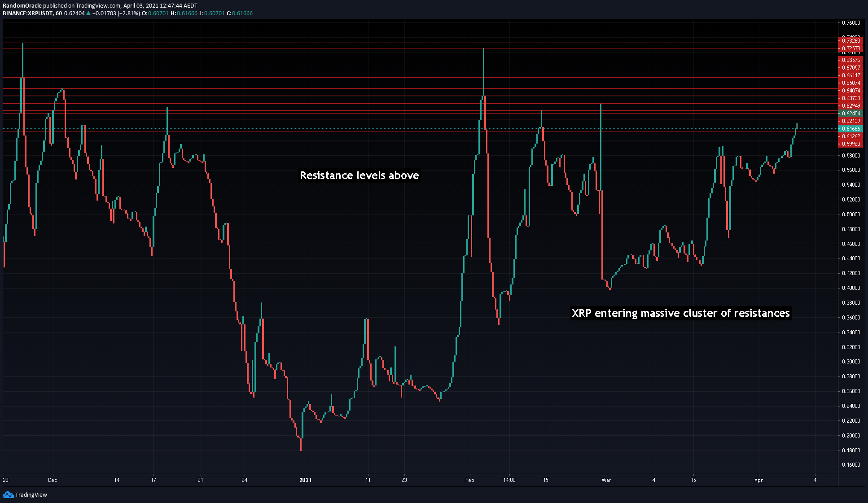Image resolution: width=868 pixels, height=503 pixels.
Task: Select the 0.62139 resistance price label
Action: coord(850,121)
